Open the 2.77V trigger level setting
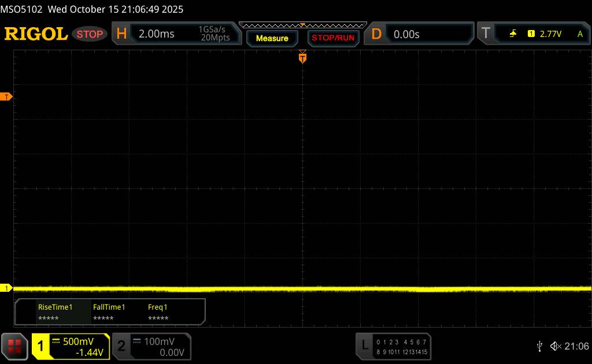Screen dimensions: 592x364 tap(550, 34)
